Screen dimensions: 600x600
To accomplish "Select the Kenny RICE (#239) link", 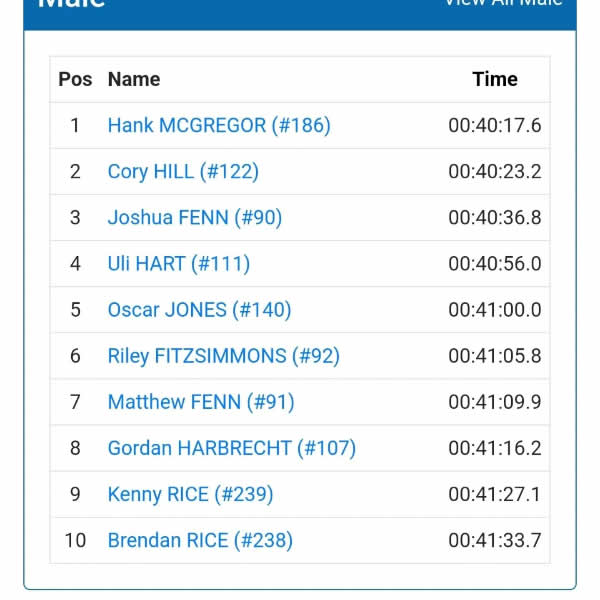I will pos(190,494).
